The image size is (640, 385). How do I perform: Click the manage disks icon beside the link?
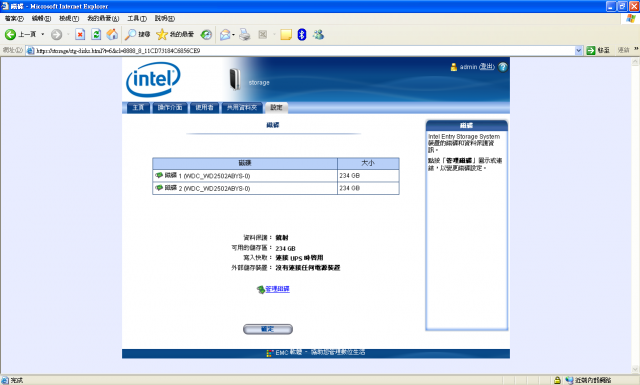(261, 289)
